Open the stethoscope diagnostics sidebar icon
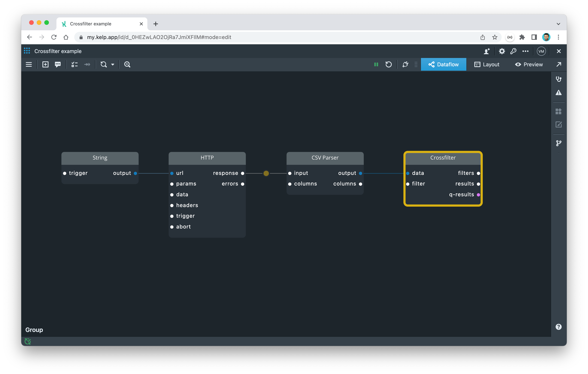This screenshot has height=374, width=588. pos(558,79)
